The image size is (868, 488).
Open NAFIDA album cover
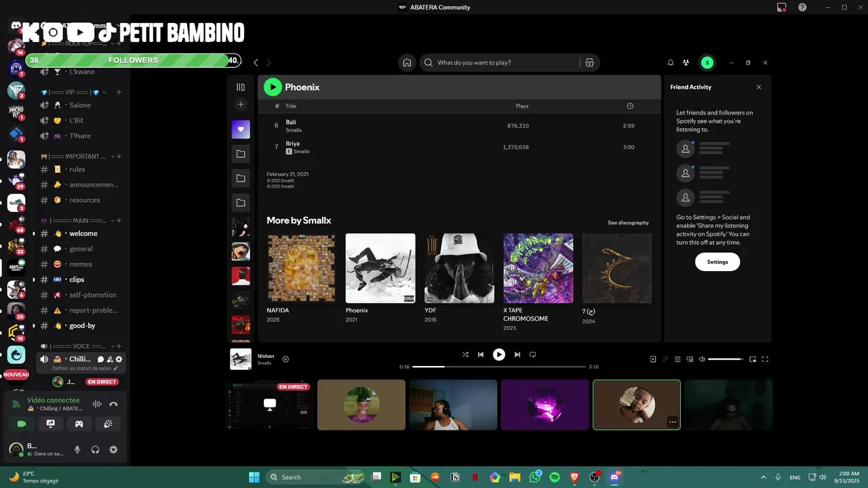click(301, 268)
